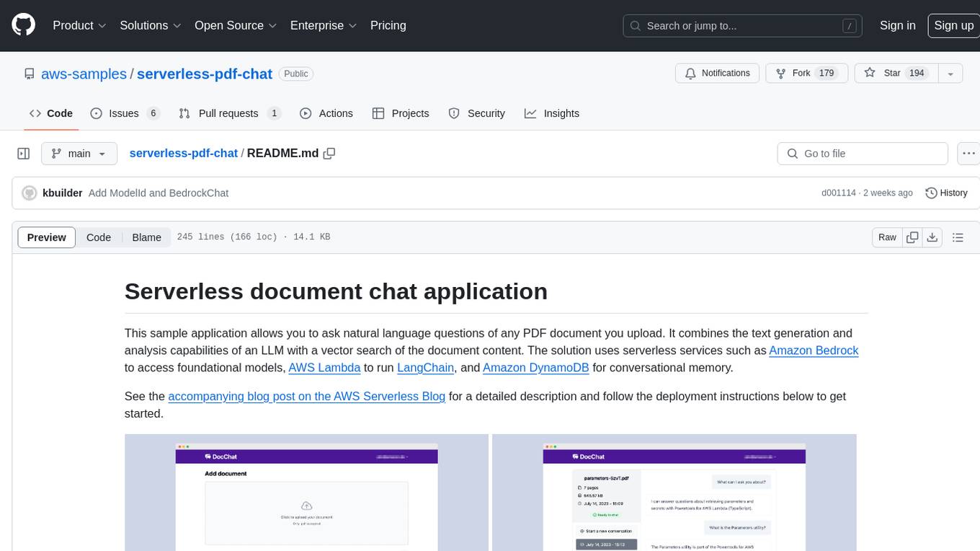
Task: Open the DocChat conversation screenshot image
Action: [674, 493]
